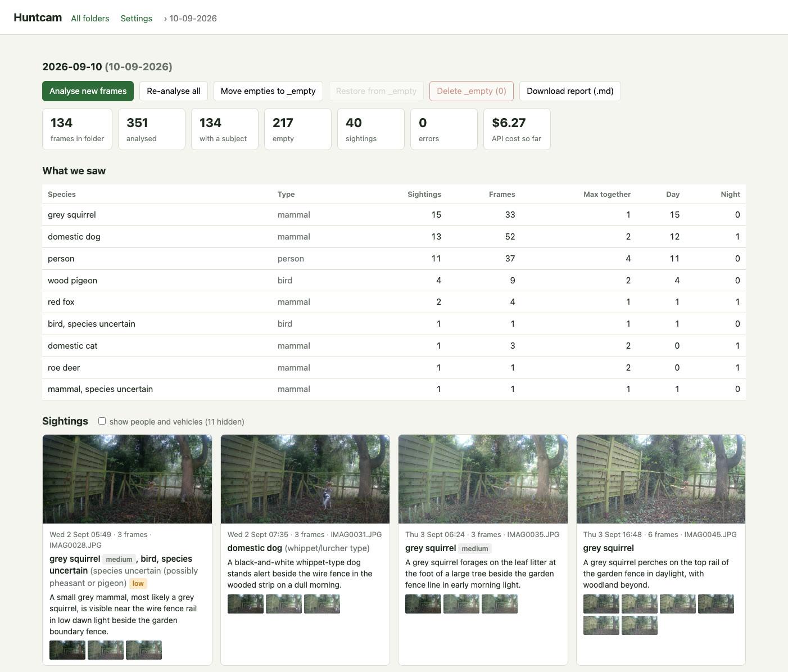Screen dimensions: 788x672
Task: Click the Re-analyse all button
Action: (174, 91)
